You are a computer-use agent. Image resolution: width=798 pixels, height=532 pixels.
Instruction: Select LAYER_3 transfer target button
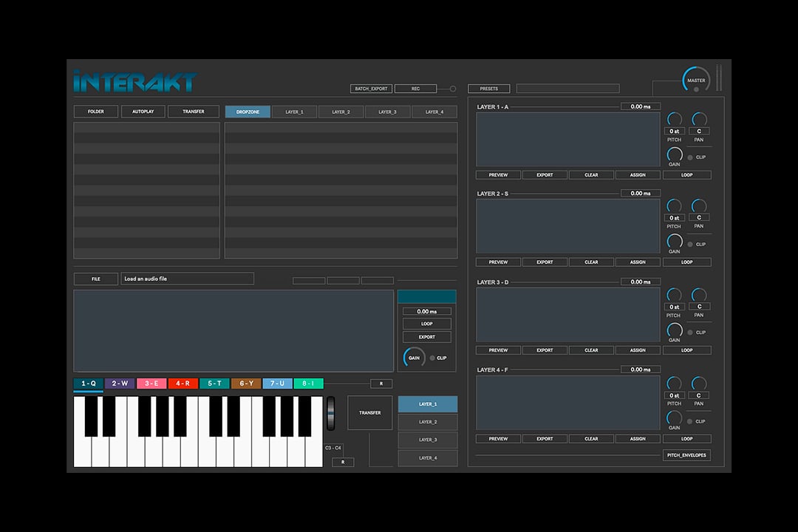coord(428,440)
